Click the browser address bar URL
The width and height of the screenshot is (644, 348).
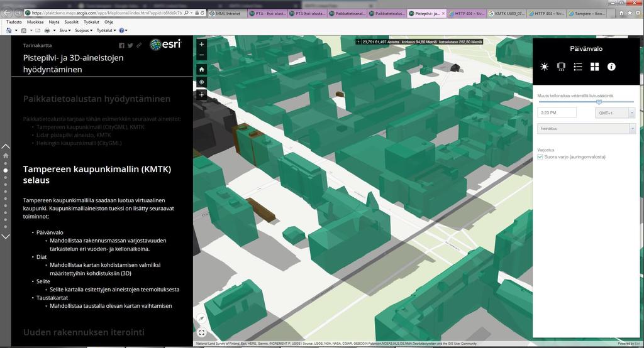pyautogui.click(x=106, y=13)
